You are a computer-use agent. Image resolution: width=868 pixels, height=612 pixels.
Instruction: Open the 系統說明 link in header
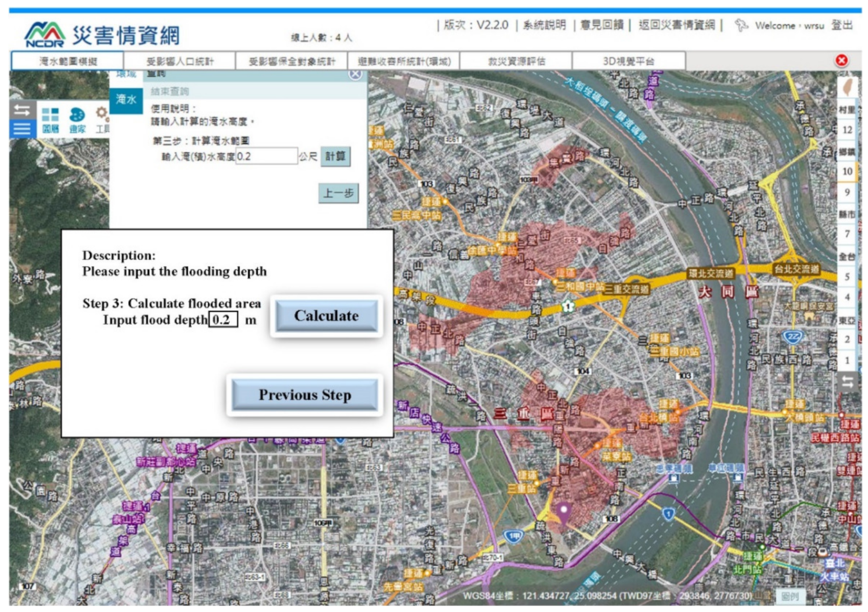544,25
